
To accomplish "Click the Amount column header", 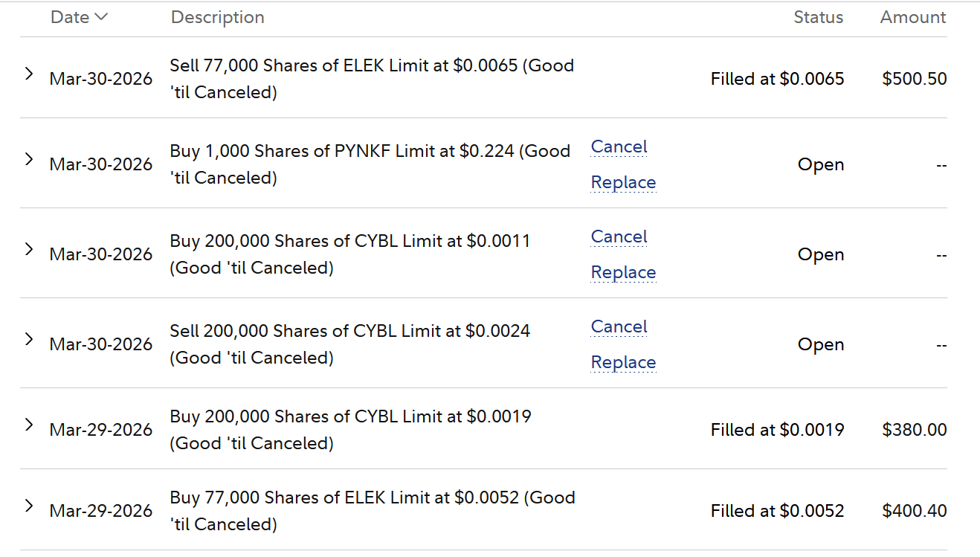I will [x=912, y=17].
